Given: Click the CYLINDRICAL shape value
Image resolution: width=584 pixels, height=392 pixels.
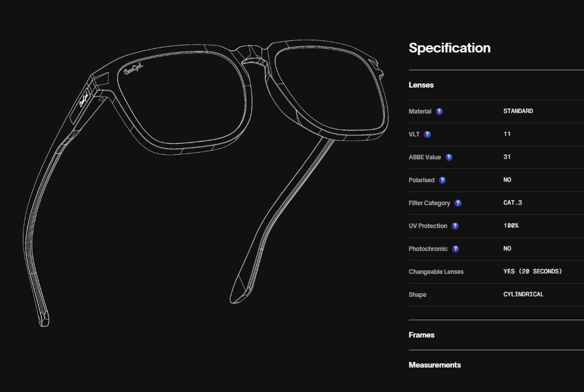Looking at the screenshot, I should click(523, 294).
